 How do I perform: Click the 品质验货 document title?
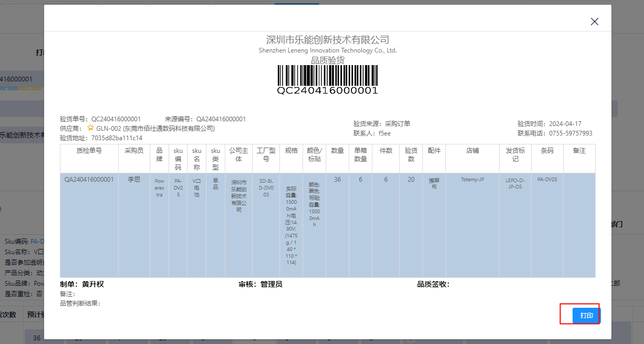(328, 60)
